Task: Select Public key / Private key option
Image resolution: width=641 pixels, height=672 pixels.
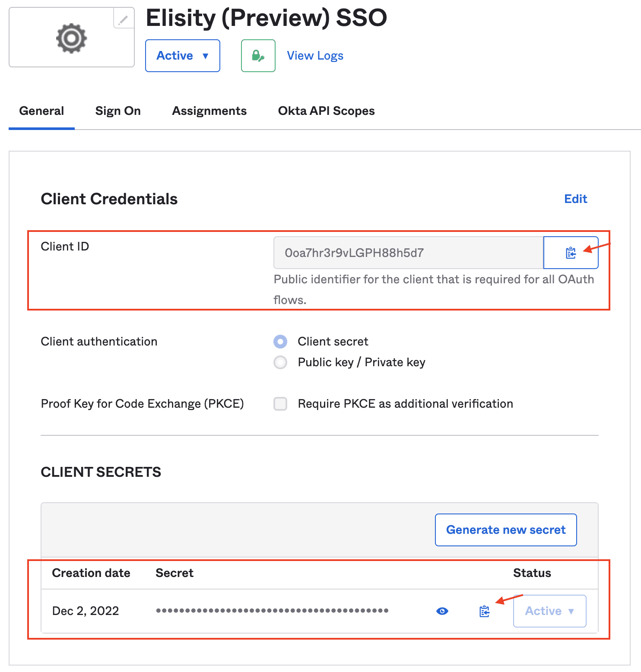Action: pos(280,362)
